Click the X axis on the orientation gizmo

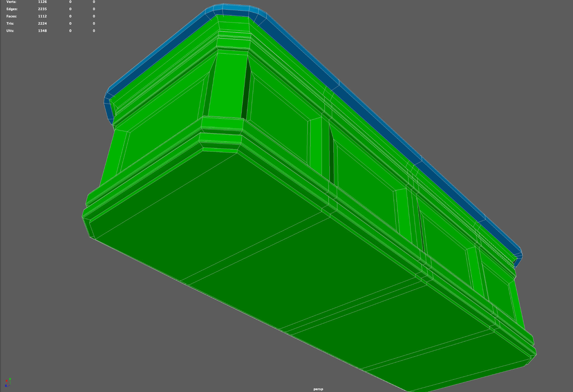[7, 381]
